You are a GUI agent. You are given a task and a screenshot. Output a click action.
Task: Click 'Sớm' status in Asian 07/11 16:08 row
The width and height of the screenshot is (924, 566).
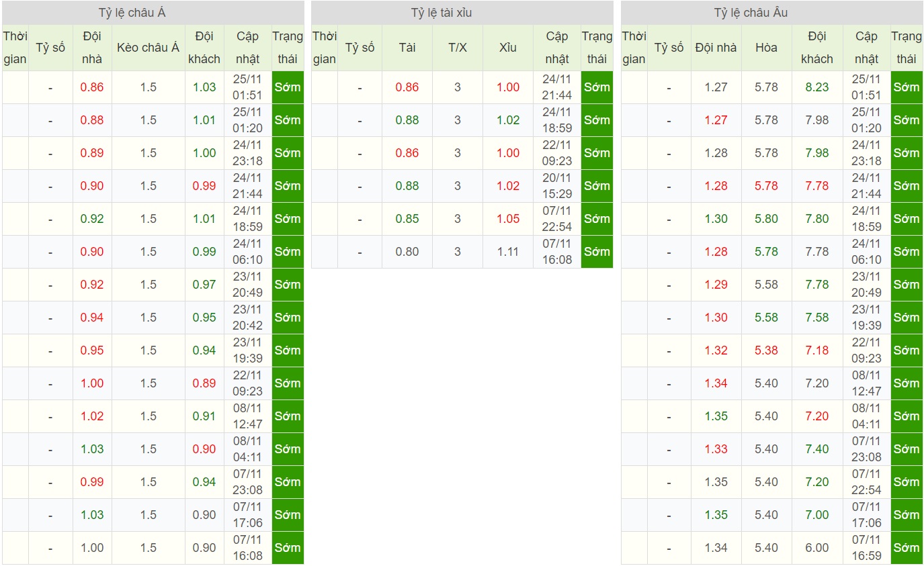point(288,548)
